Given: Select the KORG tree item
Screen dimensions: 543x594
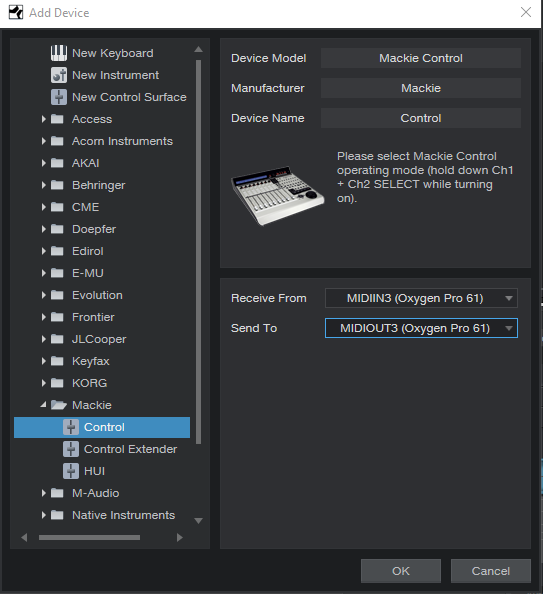Looking at the screenshot, I should point(89,383).
